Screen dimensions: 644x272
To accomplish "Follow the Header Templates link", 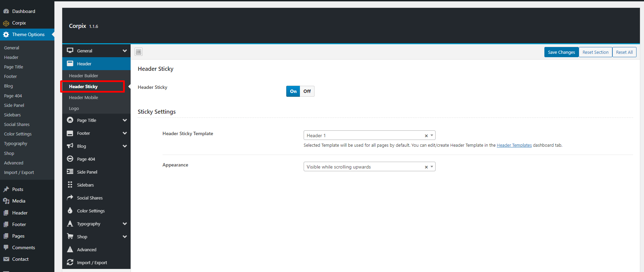I will pyautogui.click(x=514, y=145).
